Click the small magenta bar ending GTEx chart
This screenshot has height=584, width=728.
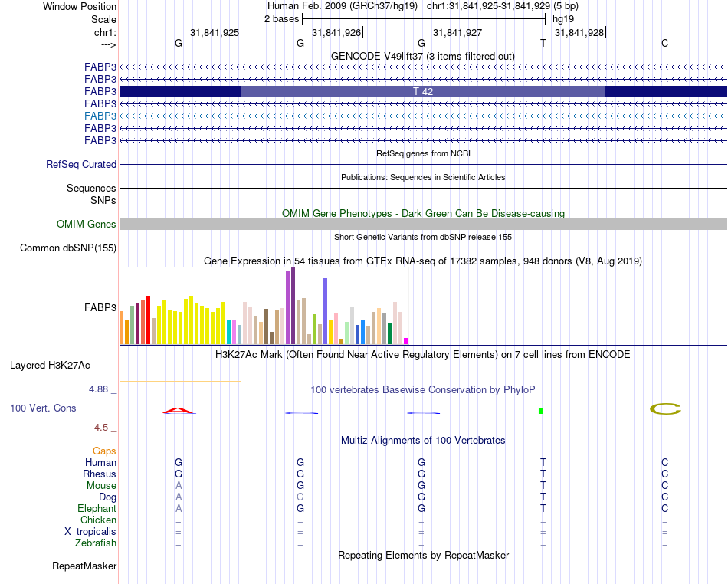406,341
